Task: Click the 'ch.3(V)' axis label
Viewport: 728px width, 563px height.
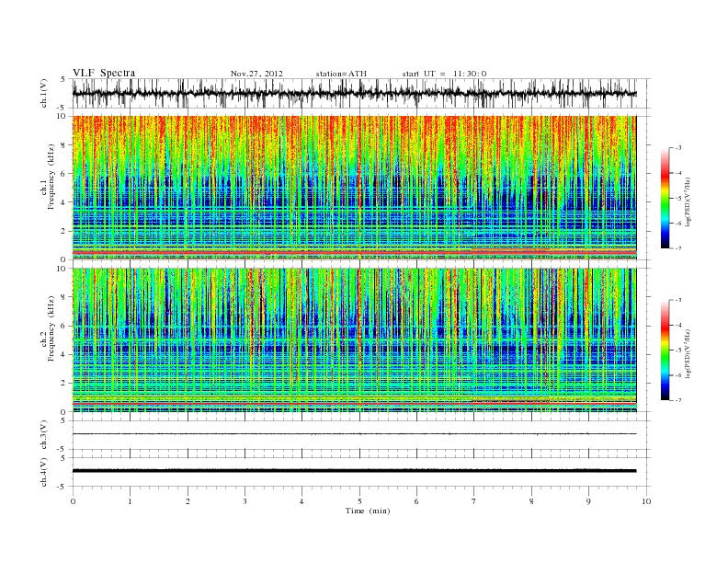Action: [x=44, y=434]
